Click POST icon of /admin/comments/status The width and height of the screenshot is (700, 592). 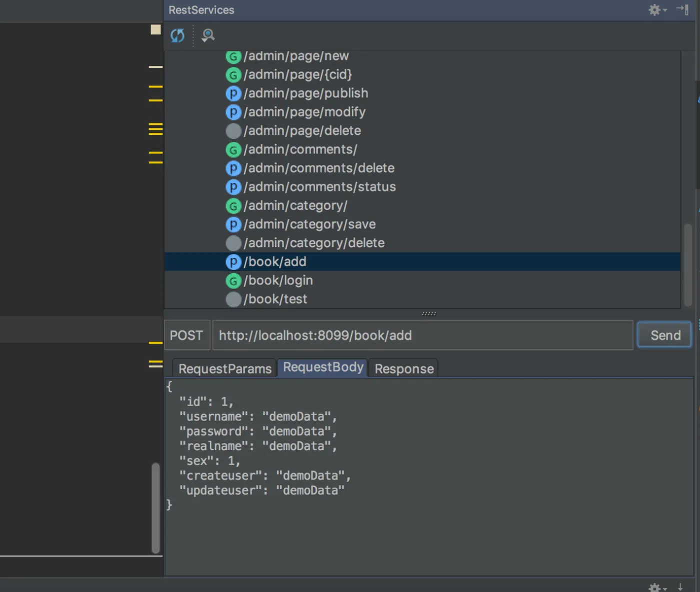pos(233,187)
